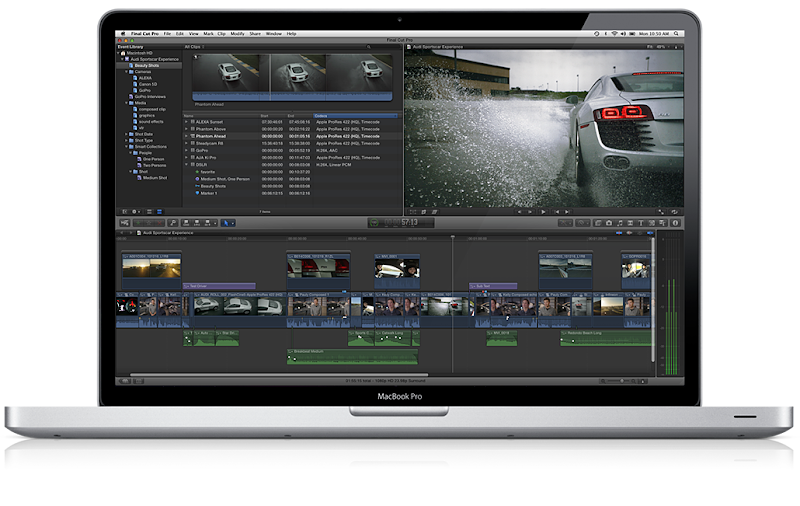Toggle viewer full screen playback

point(661,212)
